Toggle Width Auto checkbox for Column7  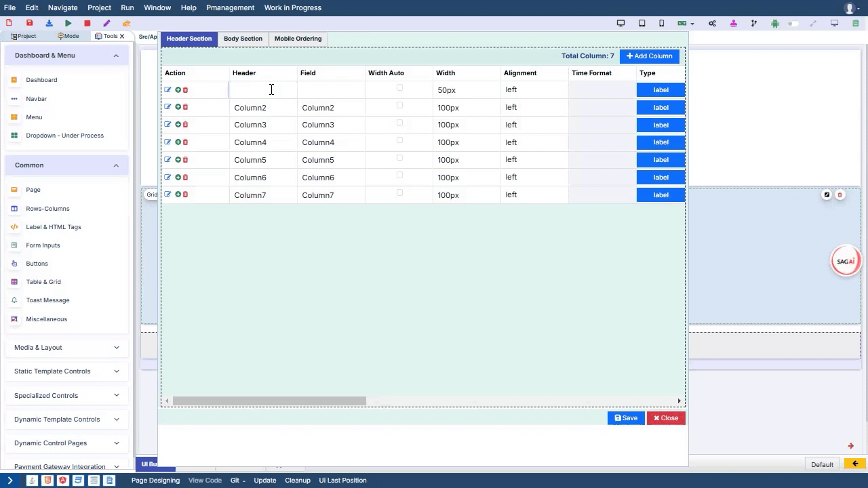tap(399, 192)
